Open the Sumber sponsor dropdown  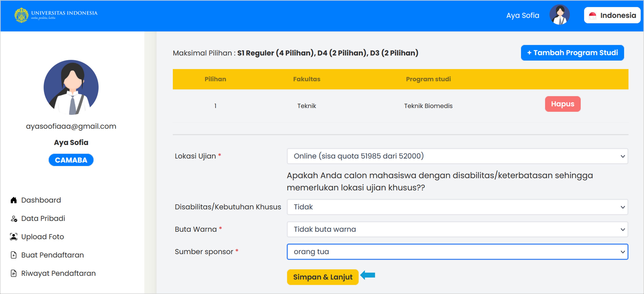457,252
